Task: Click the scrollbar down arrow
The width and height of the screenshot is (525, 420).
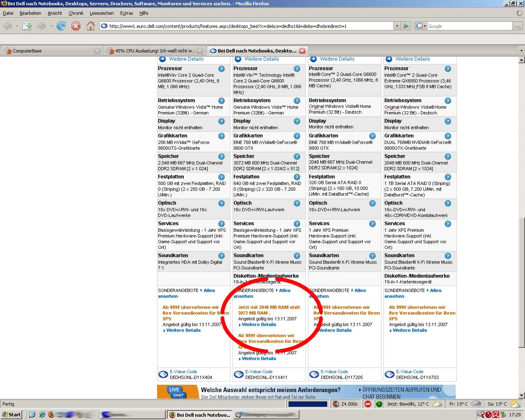Action: tap(522, 395)
